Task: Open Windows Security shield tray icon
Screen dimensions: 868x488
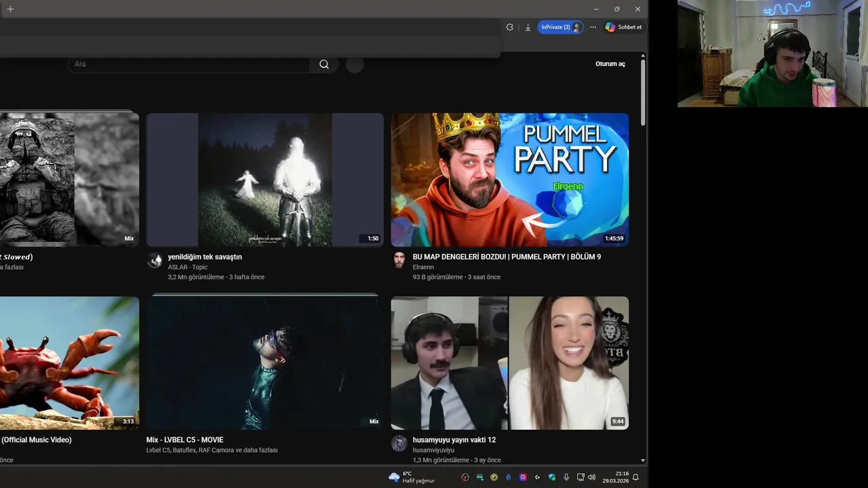Action: [552, 477]
